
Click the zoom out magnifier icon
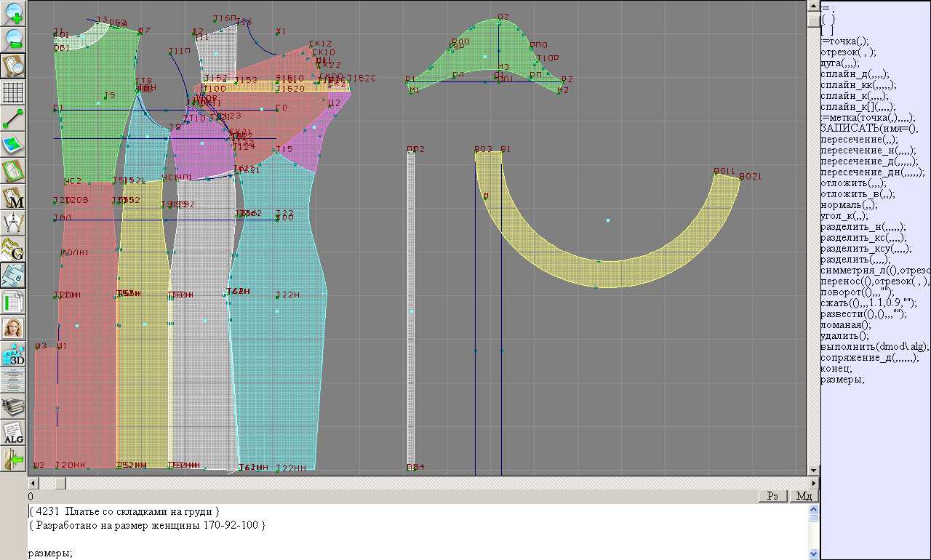(x=14, y=39)
